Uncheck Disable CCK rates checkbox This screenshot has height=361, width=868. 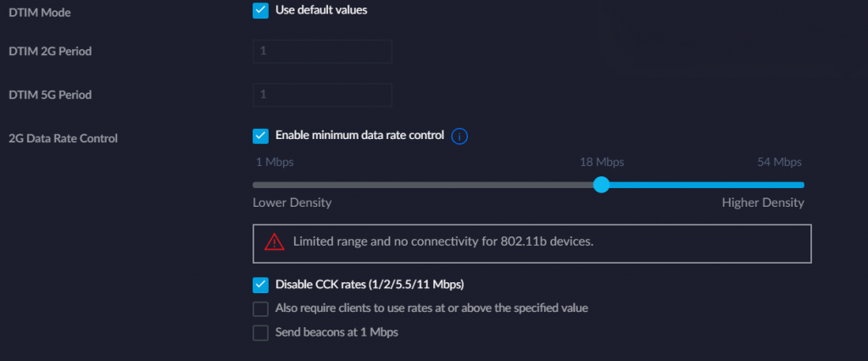261,284
